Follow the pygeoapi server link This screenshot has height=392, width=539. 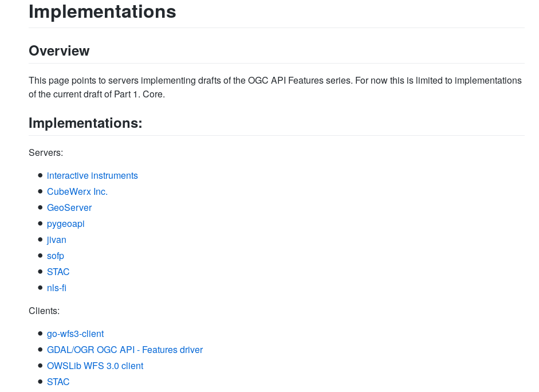pyautogui.click(x=66, y=224)
